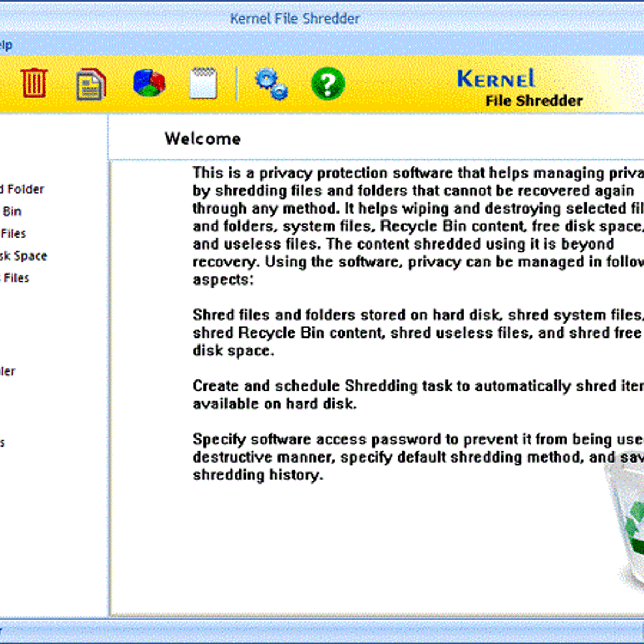Open the white notepad toolbar icon

[x=203, y=83]
